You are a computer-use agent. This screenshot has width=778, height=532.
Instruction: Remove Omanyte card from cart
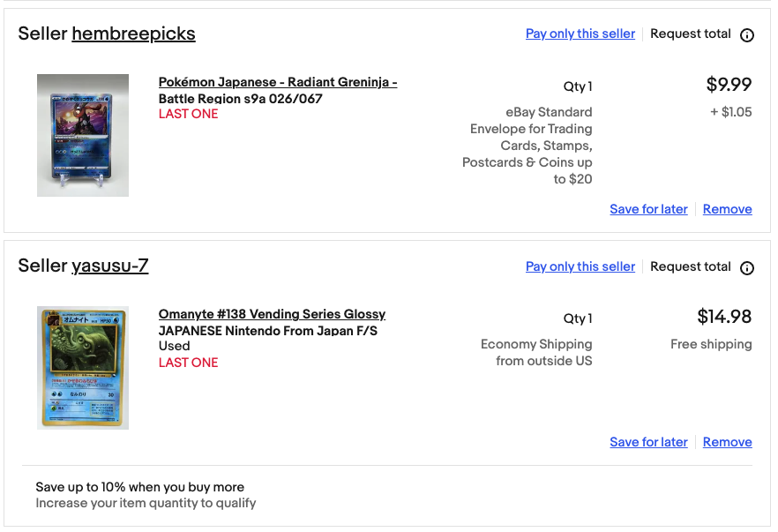pyautogui.click(x=727, y=442)
